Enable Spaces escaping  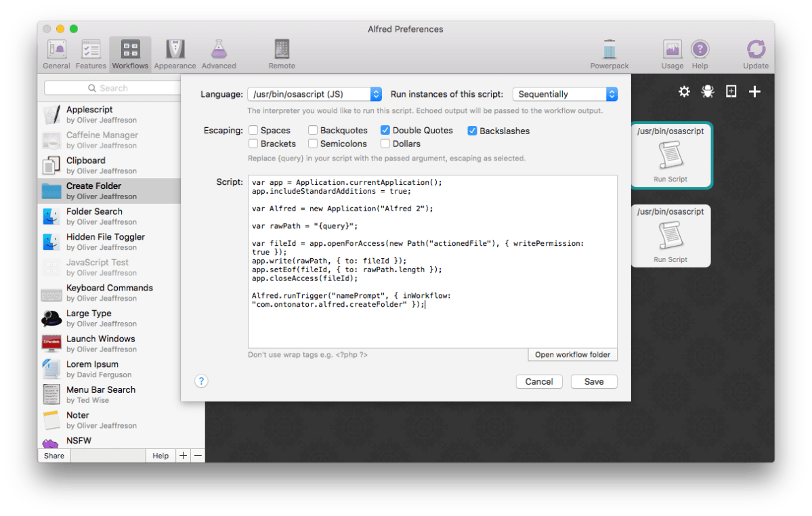tap(253, 131)
